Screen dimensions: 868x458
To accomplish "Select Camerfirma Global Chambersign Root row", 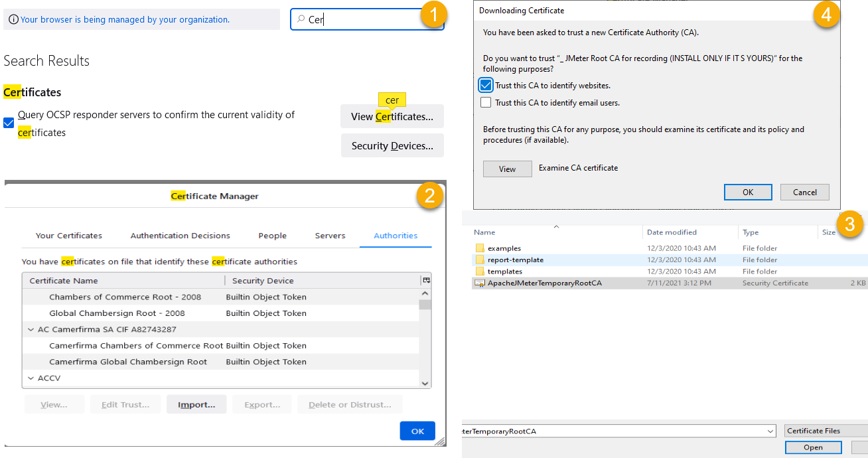I will (220, 362).
